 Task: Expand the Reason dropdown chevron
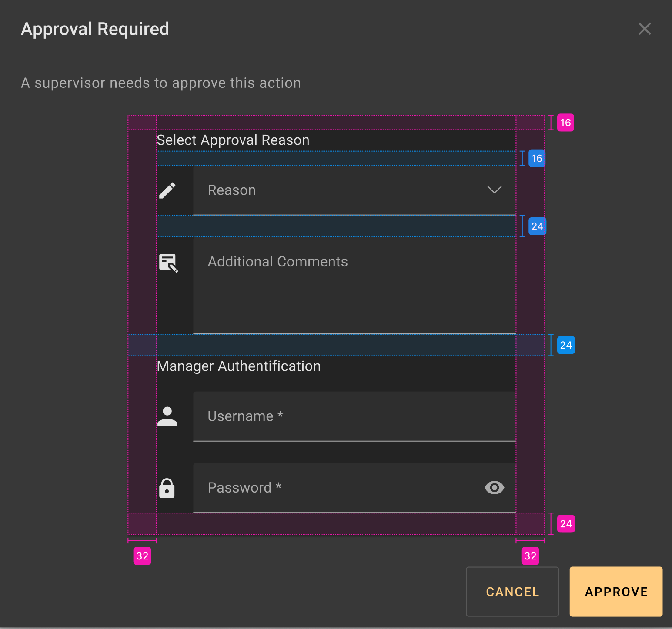[494, 190]
